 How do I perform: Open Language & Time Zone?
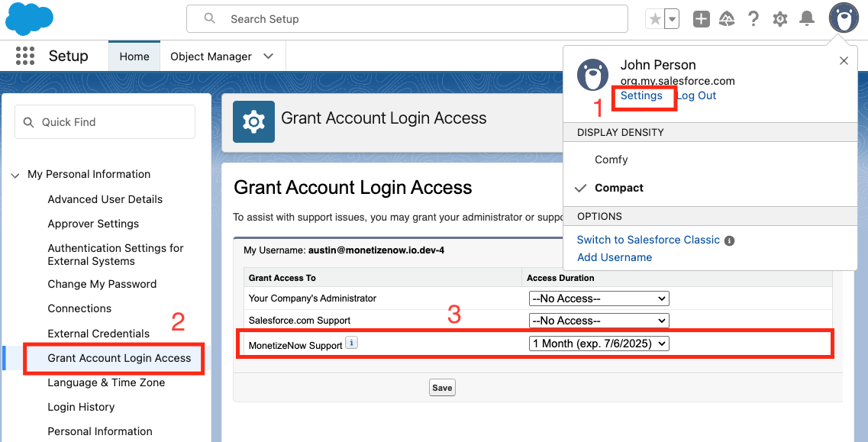click(x=106, y=382)
